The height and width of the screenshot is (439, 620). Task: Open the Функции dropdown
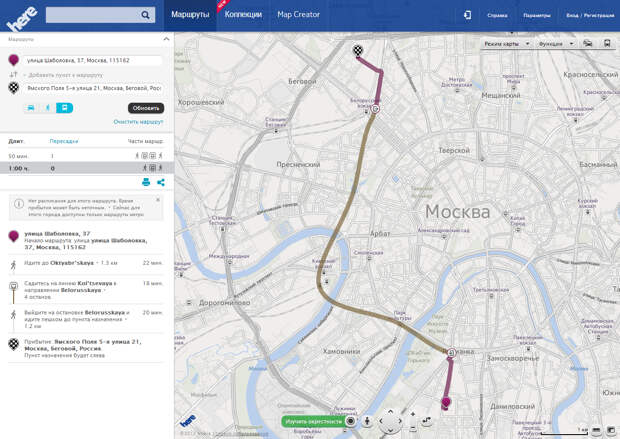(556, 44)
